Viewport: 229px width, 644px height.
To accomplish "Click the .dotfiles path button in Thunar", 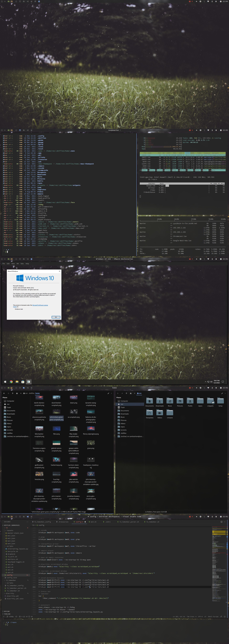I will click(31, 393).
